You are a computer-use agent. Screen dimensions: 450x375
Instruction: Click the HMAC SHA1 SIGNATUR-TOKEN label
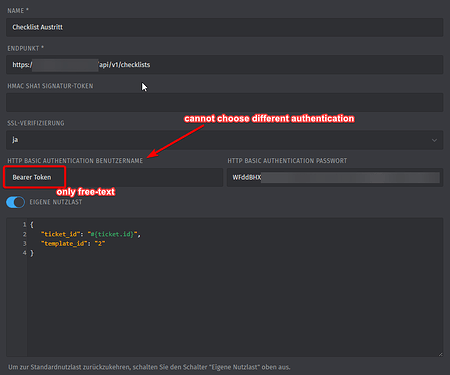pyautogui.click(x=50, y=86)
